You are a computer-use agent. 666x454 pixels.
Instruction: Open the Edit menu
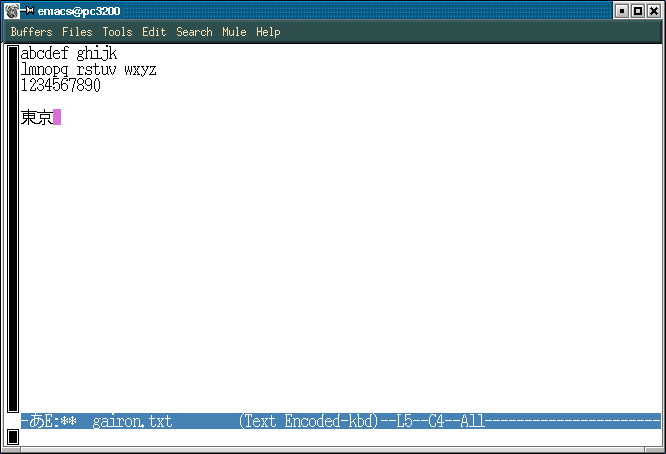click(154, 32)
